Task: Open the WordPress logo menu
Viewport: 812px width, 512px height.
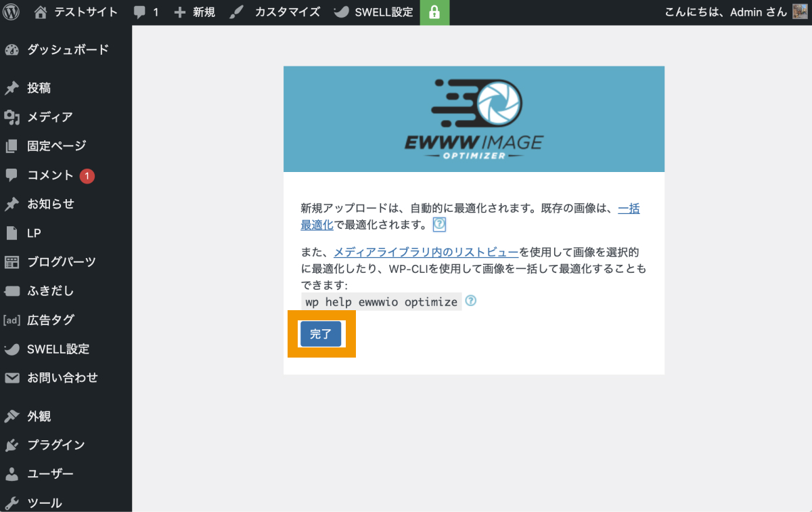Action: [x=11, y=12]
